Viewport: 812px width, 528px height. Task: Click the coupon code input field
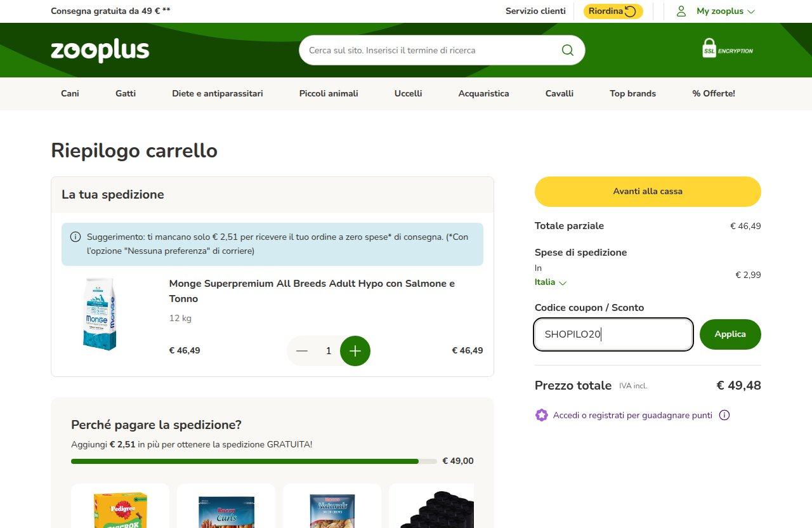[613, 334]
